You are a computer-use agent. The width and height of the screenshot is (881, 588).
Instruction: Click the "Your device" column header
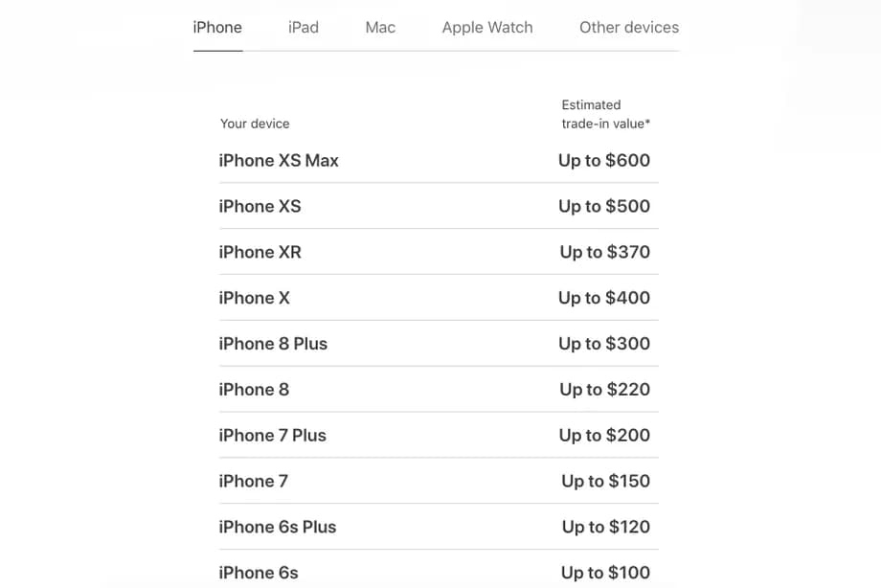[x=255, y=124]
